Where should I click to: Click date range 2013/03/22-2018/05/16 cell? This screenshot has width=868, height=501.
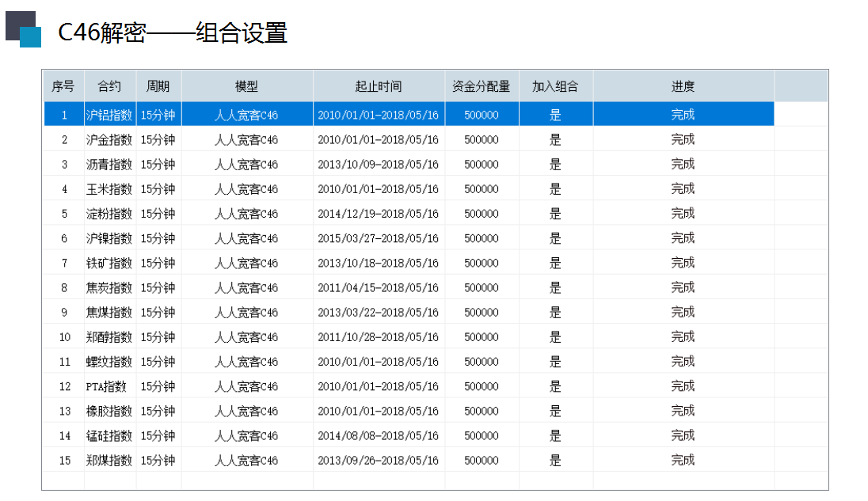pos(379,313)
